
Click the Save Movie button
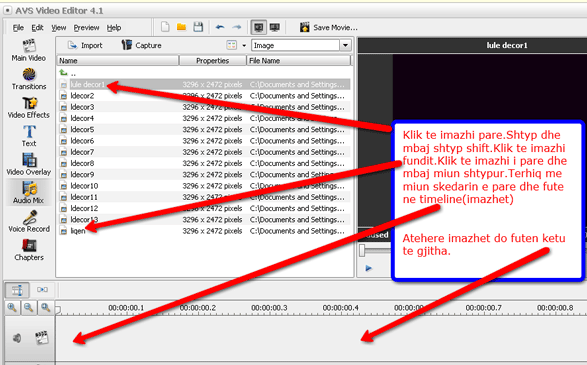tap(328, 27)
